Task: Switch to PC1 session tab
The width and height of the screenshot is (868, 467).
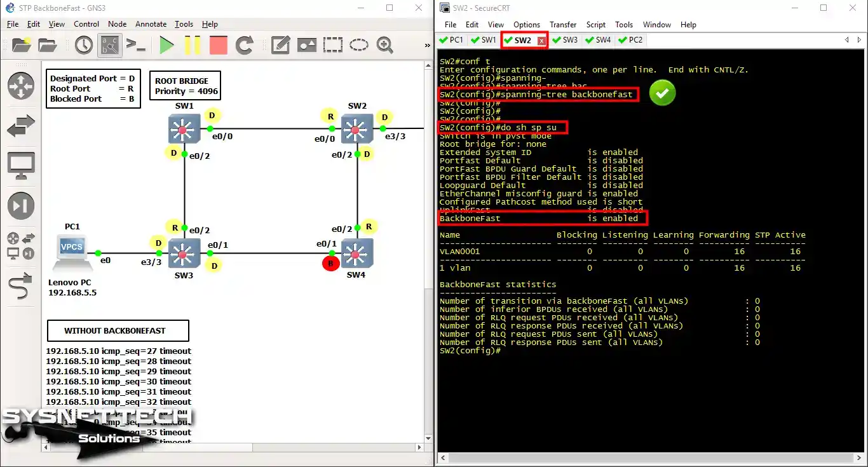Action: click(x=451, y=39)
